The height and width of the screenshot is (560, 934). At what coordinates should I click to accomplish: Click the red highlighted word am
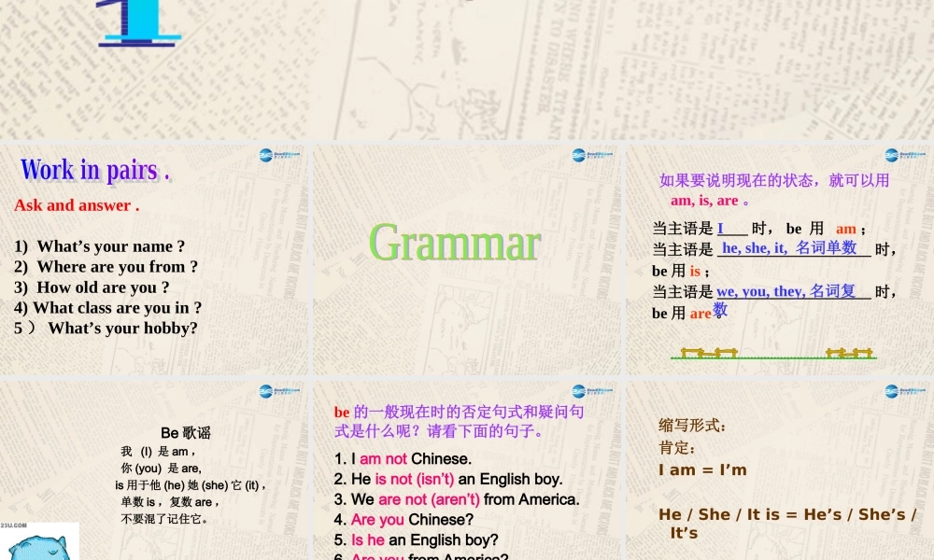(845, 228)
